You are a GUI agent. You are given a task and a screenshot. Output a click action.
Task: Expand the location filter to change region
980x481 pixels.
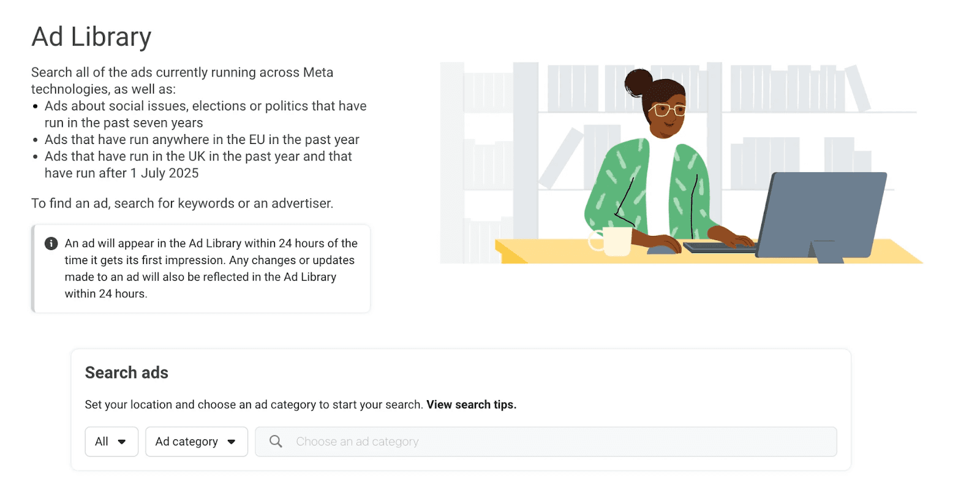111,441
